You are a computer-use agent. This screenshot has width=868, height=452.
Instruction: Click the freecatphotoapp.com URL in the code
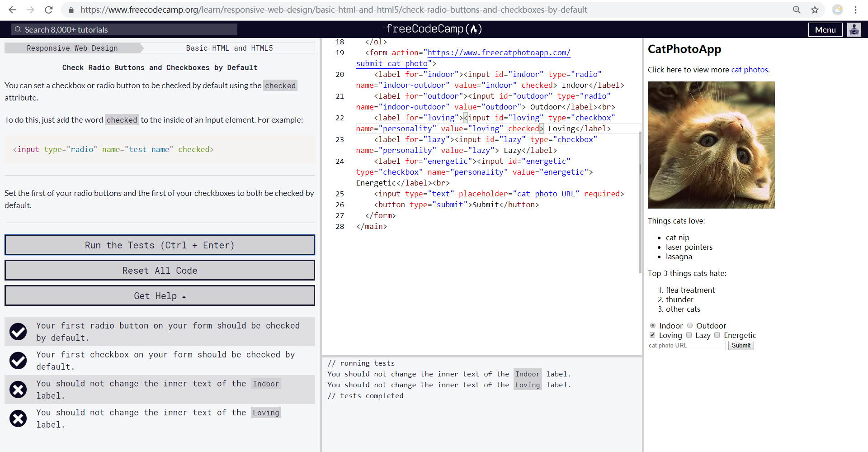point(499,52)
